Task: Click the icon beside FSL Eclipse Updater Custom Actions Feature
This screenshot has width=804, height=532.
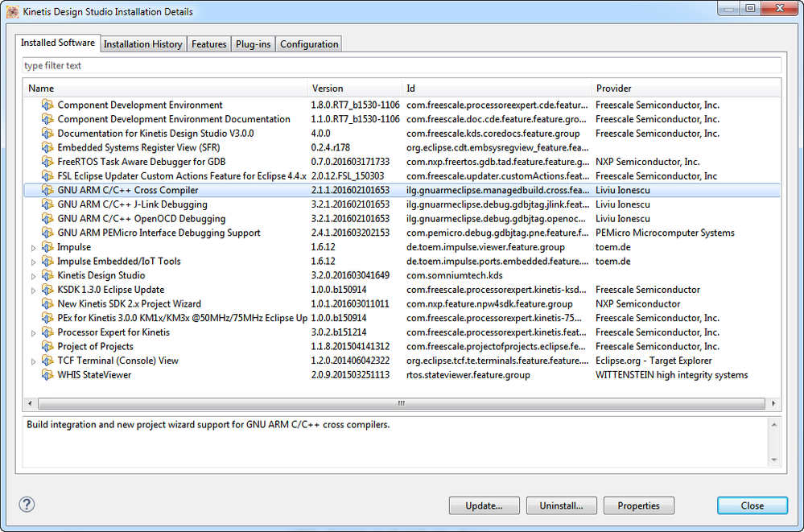Action: 47,176
